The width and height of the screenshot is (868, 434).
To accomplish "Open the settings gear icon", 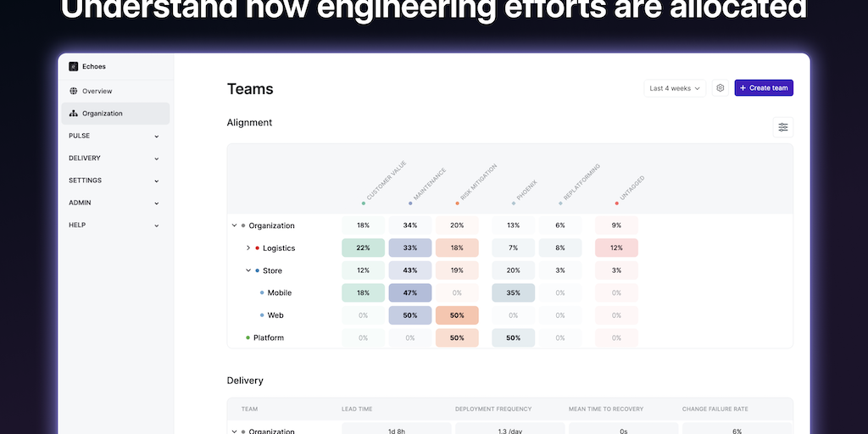I will [720, 88].
